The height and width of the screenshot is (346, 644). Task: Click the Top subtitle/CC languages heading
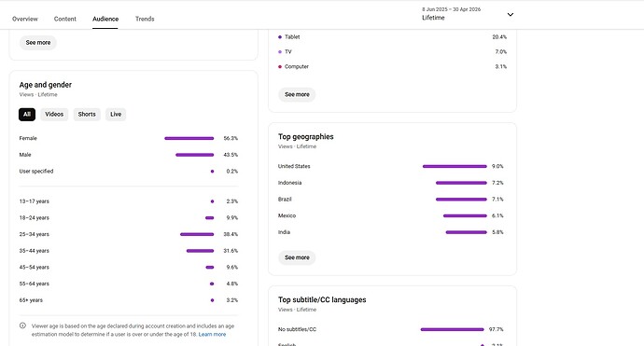click(322, 299)
